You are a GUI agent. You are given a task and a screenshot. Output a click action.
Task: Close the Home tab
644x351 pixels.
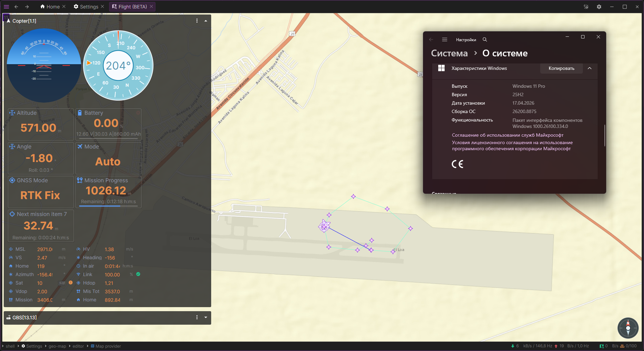[x=64, y=6]
